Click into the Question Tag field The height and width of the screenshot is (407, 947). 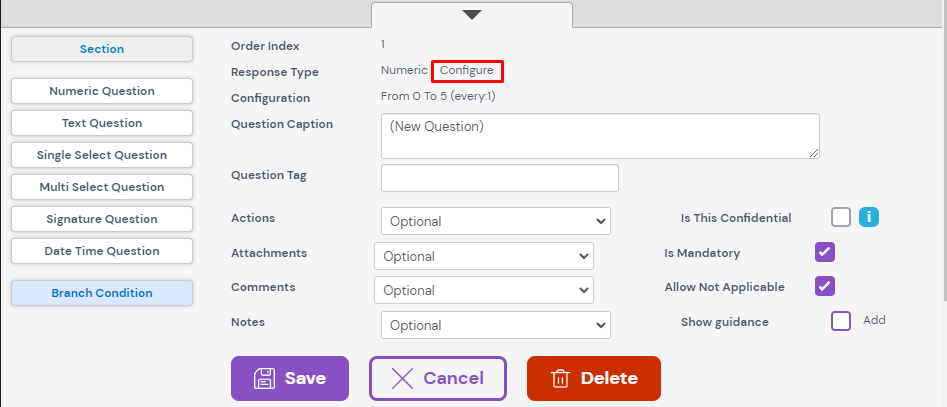click(x=499, y=178)
